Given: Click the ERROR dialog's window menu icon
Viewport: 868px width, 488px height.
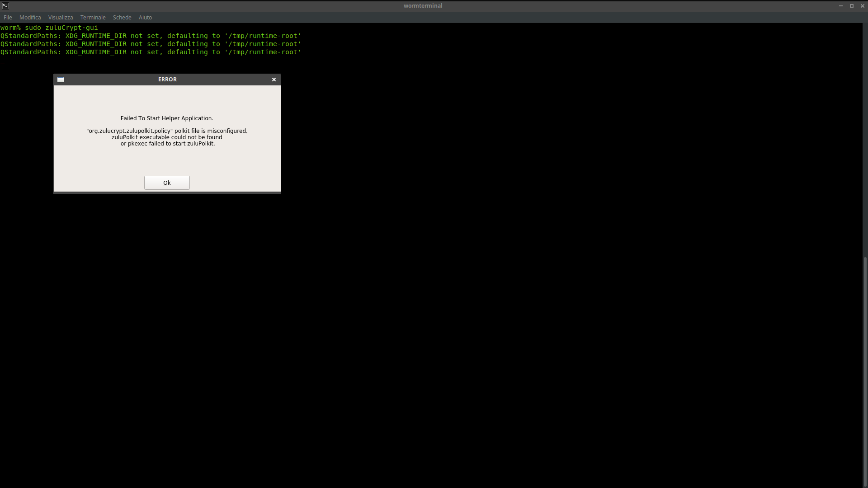Looking at the screenshot, I should [61, 80].
